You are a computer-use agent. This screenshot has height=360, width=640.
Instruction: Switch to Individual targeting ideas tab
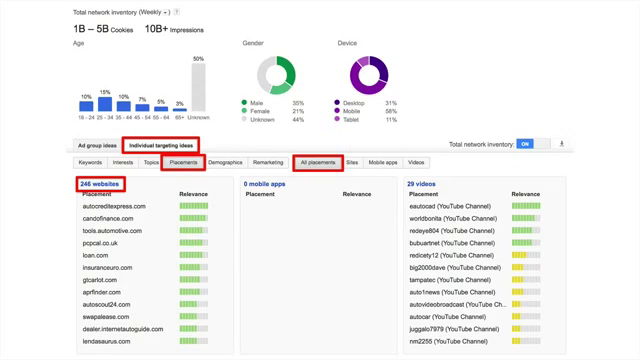point(161,145)
